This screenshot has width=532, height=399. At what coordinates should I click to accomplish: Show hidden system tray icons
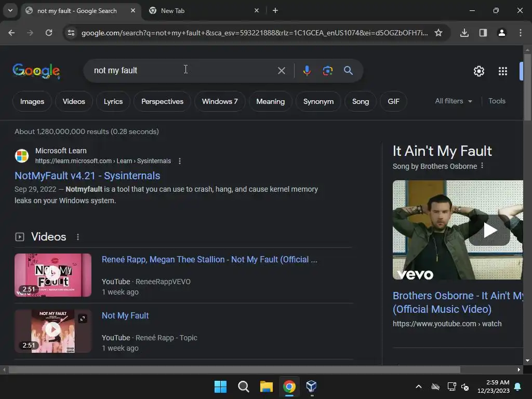tap(419, 387)
